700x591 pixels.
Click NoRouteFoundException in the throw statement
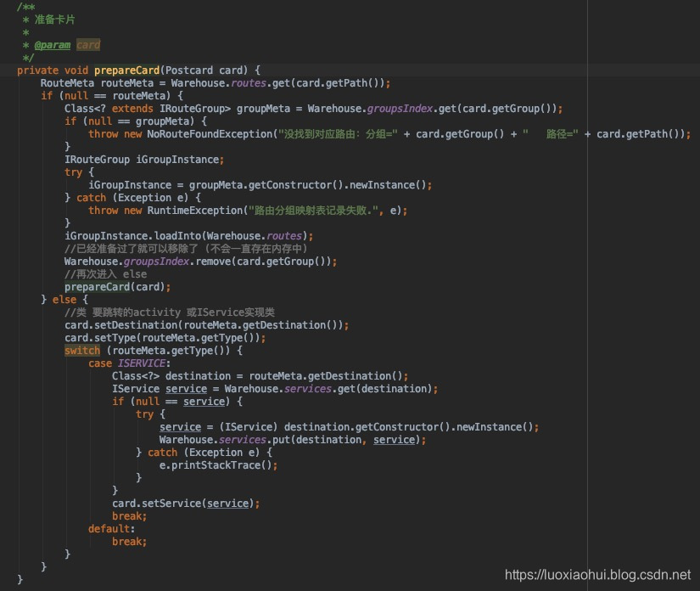(x=210, y=134)
